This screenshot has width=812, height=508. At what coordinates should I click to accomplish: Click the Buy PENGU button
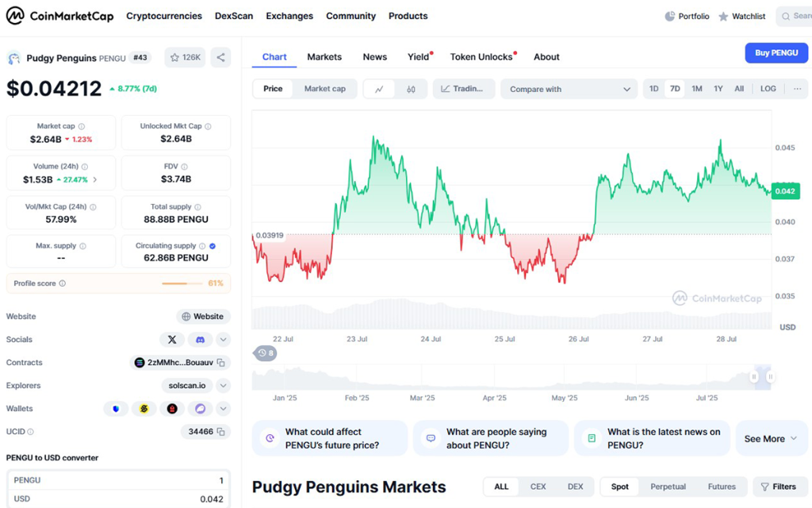pyautogui.click(x=776, y=53)
